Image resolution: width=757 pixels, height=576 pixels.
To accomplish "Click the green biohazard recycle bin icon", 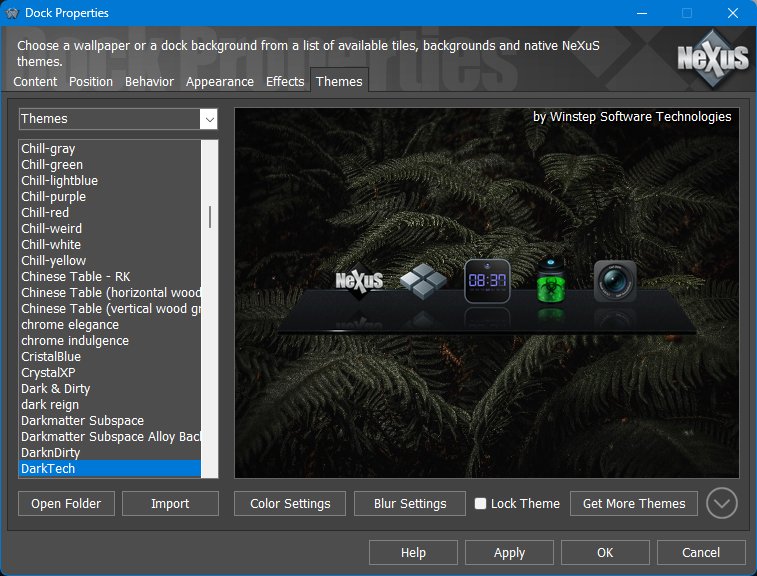I will [551, 281].
